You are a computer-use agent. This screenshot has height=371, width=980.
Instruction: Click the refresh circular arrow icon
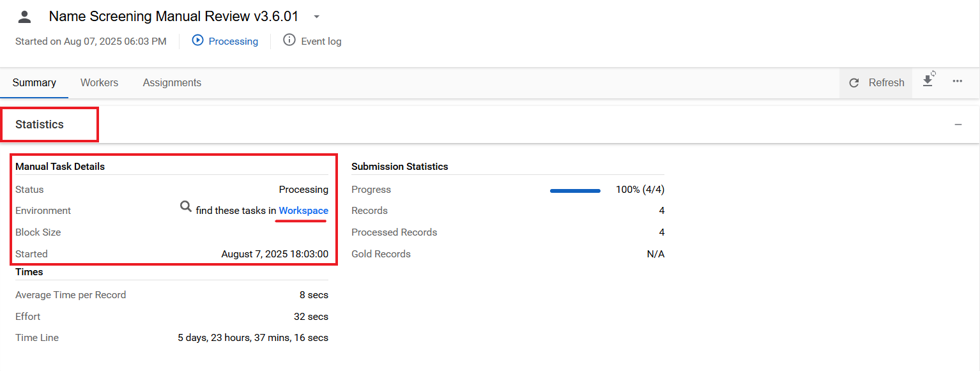pyautogui.click(x=854, y=83)
